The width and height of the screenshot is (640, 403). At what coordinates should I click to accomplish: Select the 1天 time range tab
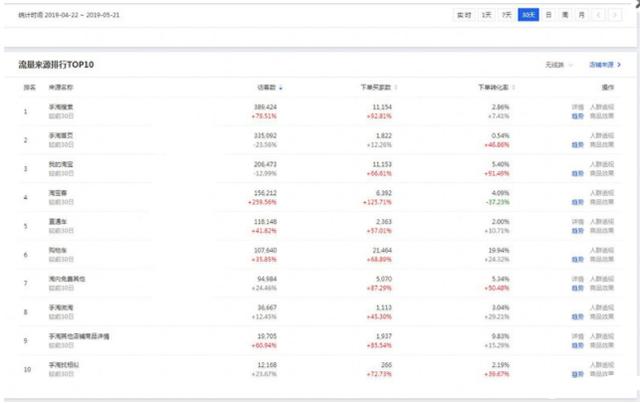(486, 15)
